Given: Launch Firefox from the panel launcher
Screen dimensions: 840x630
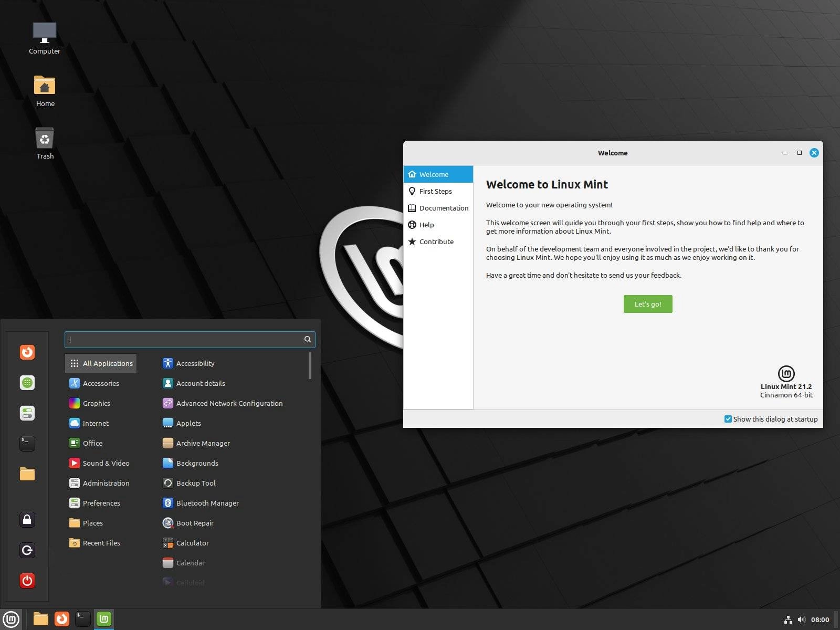Looking at the screenshot, I should pos(62,619).
